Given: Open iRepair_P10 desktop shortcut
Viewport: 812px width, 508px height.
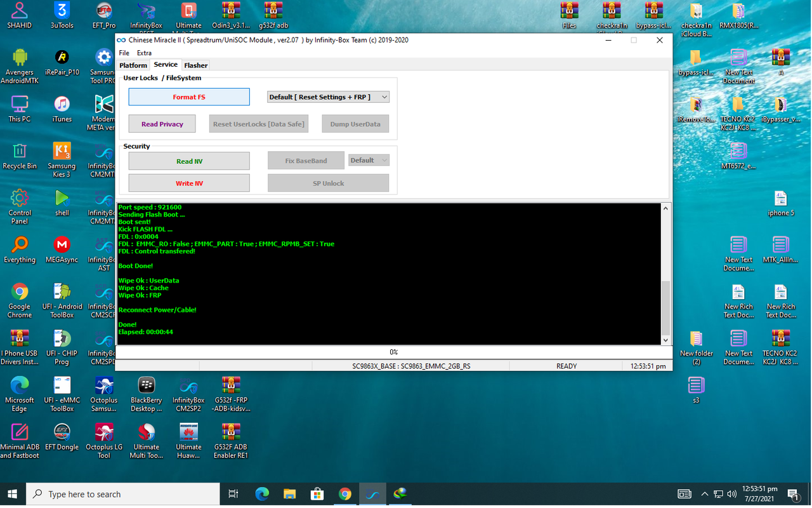Looking at the screenshot, I should 62,63.
